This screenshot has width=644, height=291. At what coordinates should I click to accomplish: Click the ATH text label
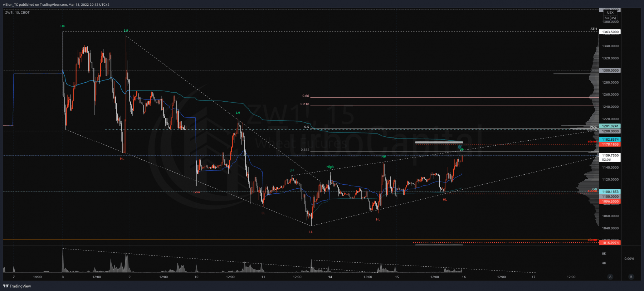[594, 29]
